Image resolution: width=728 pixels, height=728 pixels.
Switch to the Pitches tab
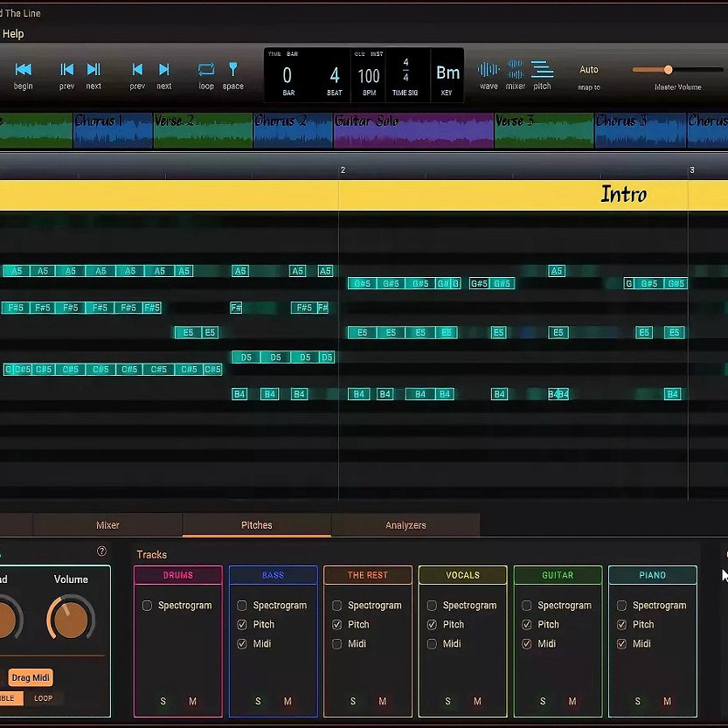[x=257, y=525]
